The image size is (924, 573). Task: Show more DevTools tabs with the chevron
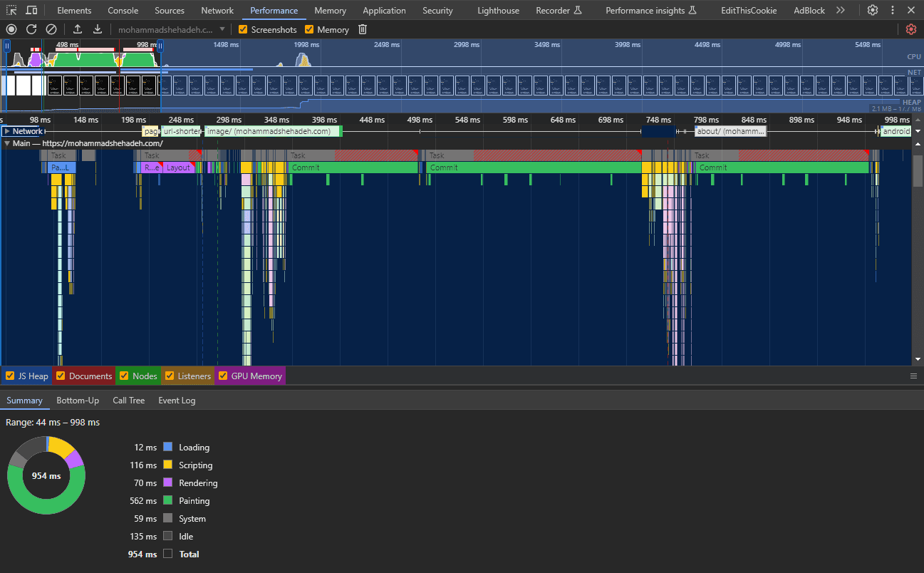[841, 11]
